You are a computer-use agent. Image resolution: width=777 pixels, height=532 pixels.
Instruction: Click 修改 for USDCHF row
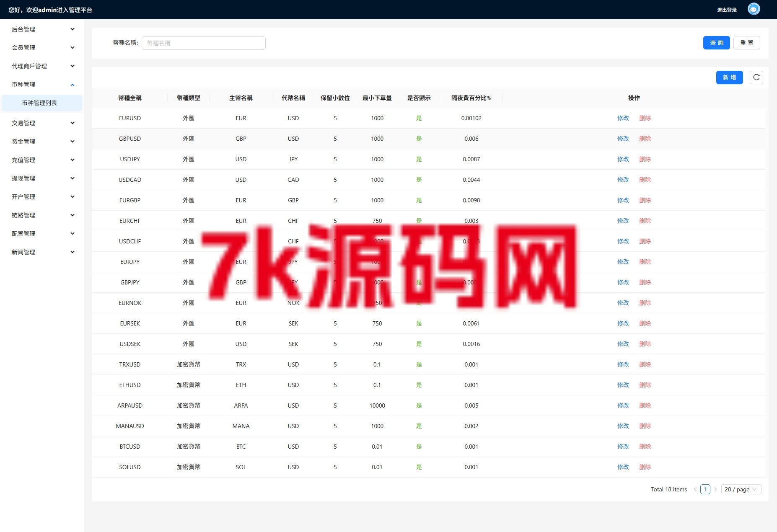[623, 241]
